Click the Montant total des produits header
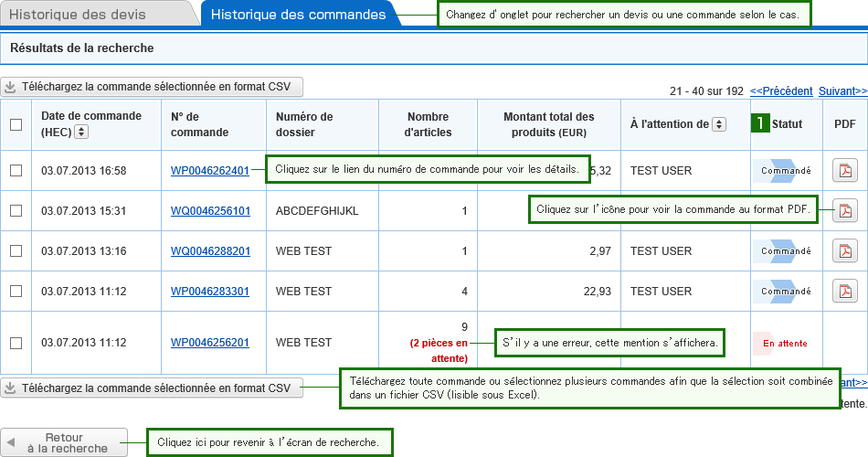The image size is (868, 457). [x=548, y=124]
